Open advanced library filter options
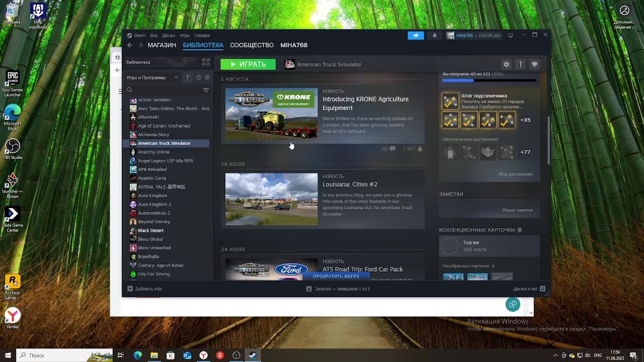The width and height of the screenshot is (644, 362). 206,90
